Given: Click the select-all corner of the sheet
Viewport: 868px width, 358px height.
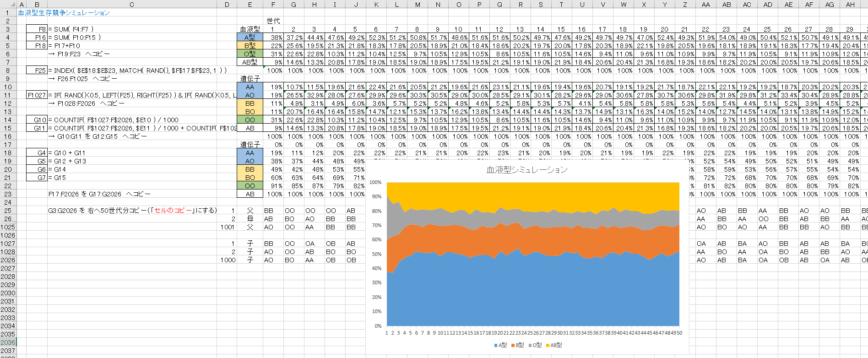Looking at the screenshot, I should click(8, 4).
